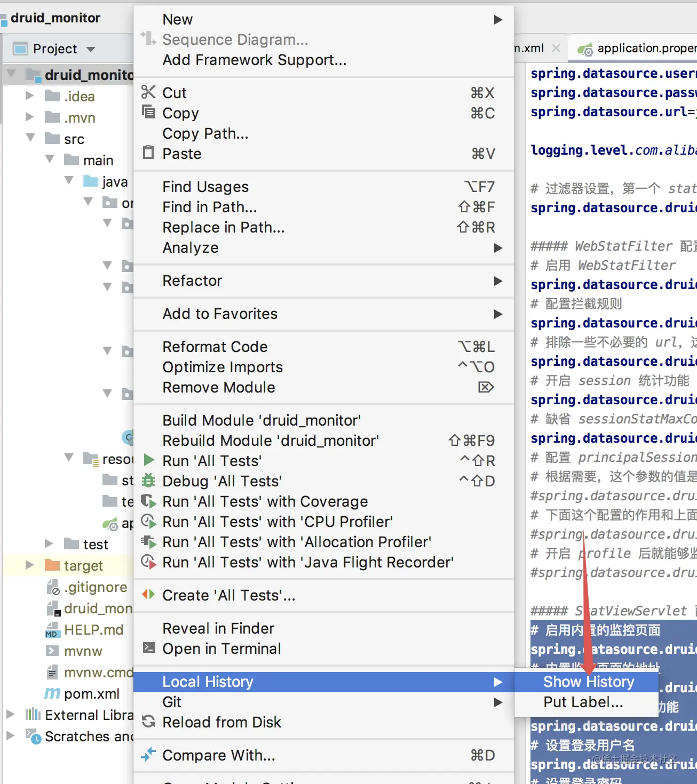Click the Run 'All Tests' green play icon
Image resolution: width=697 pixels, height=784 pixels.
click(x=149, y=460)
